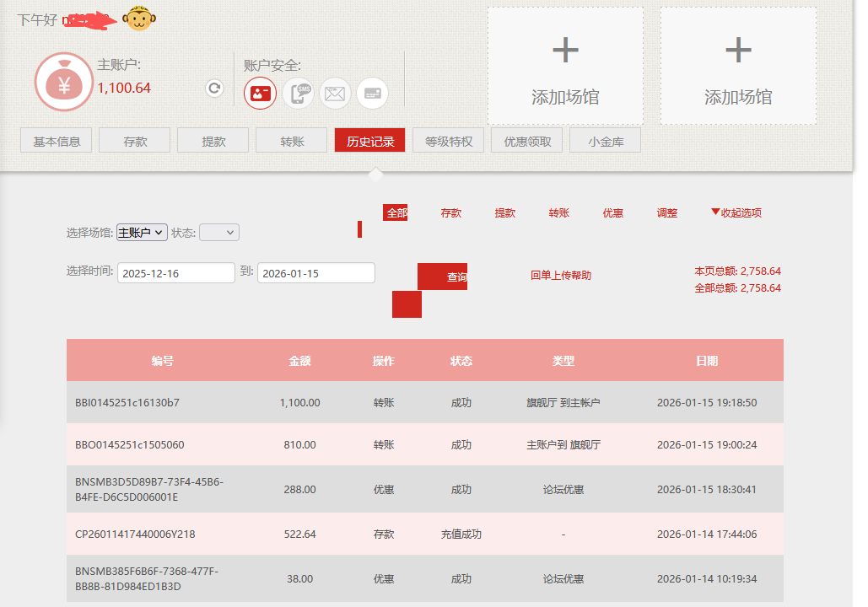The image size is (868, 607).
Task: Switch to the 存款 tab
Action: click(x=134, y=140)
